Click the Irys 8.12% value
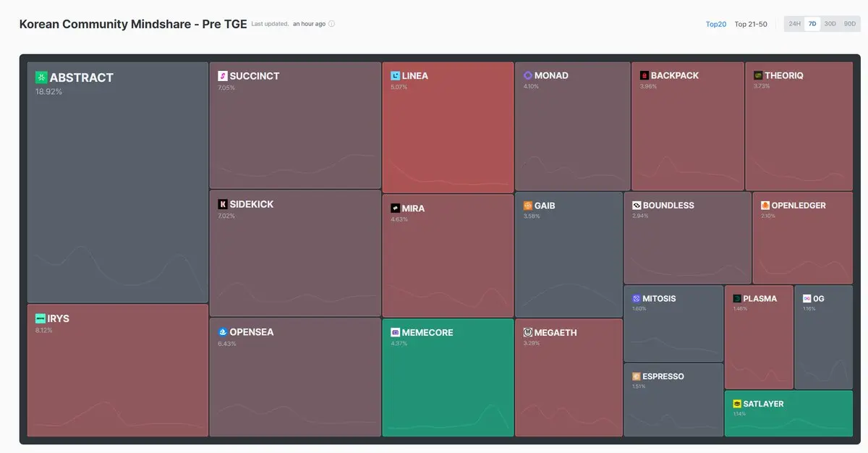 coord(43,331)
